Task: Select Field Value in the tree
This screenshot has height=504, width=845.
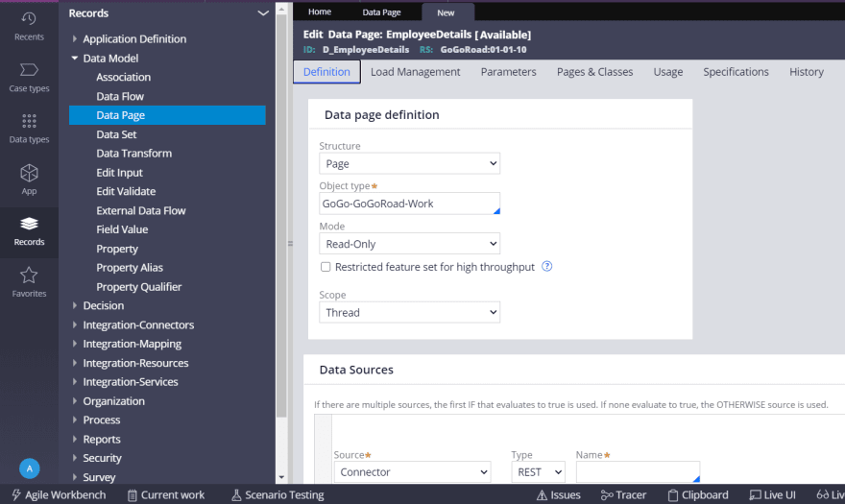Action: pos(122,229)
